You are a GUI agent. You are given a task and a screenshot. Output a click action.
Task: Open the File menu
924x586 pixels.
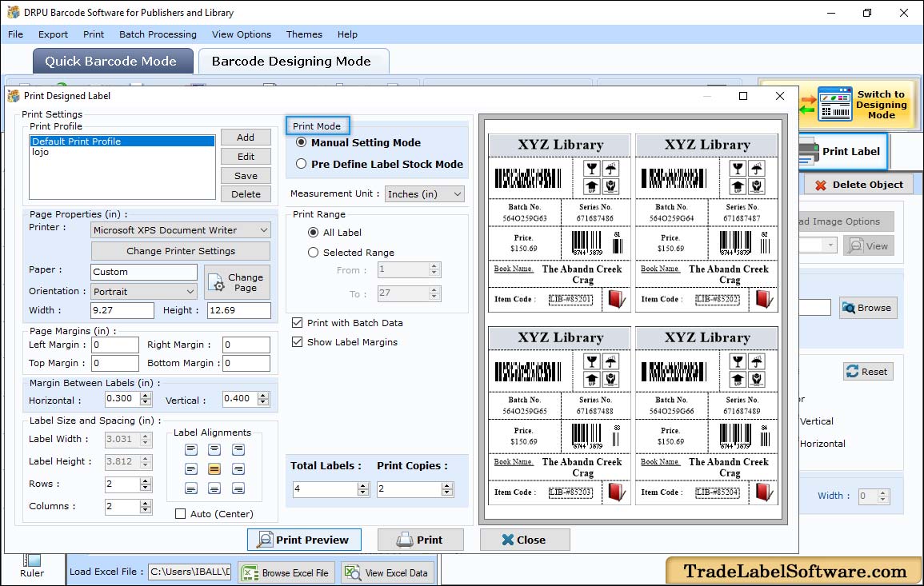pyautogui.click(x=16, y=34)
